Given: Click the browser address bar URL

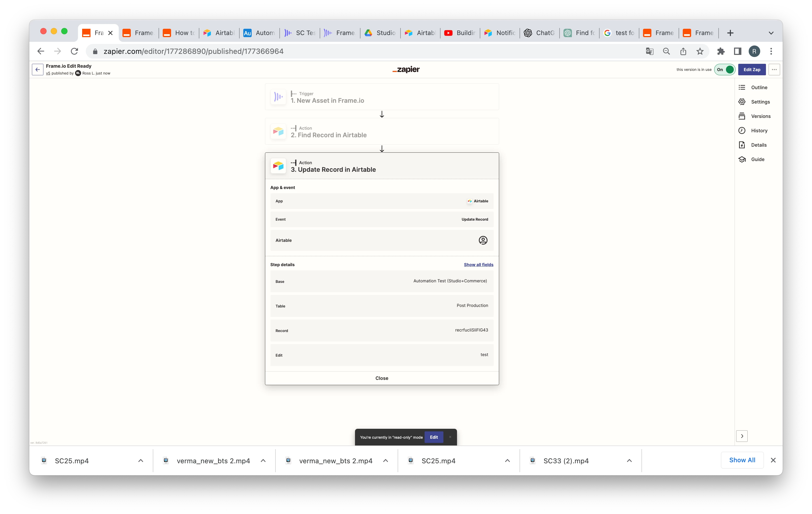Looking at the screenshot, I should click(193, 51).
